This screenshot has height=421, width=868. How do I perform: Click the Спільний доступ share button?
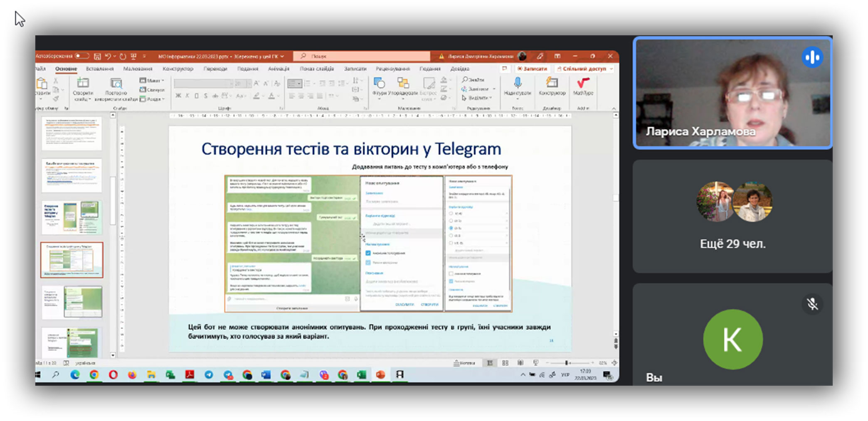coord(584,69)
